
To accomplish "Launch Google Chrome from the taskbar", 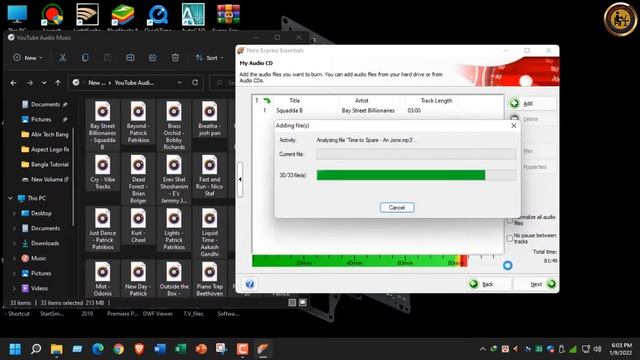I will (x=118, y=349).
